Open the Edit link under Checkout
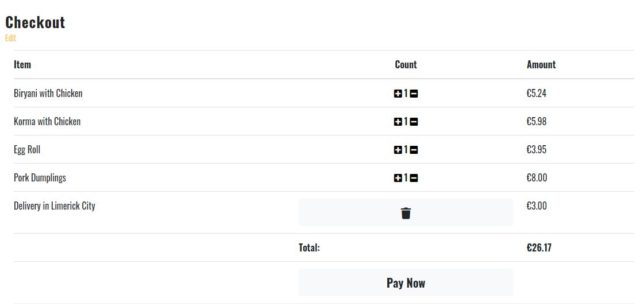Screen dimensions: 644x306 [x=10, y=38]
